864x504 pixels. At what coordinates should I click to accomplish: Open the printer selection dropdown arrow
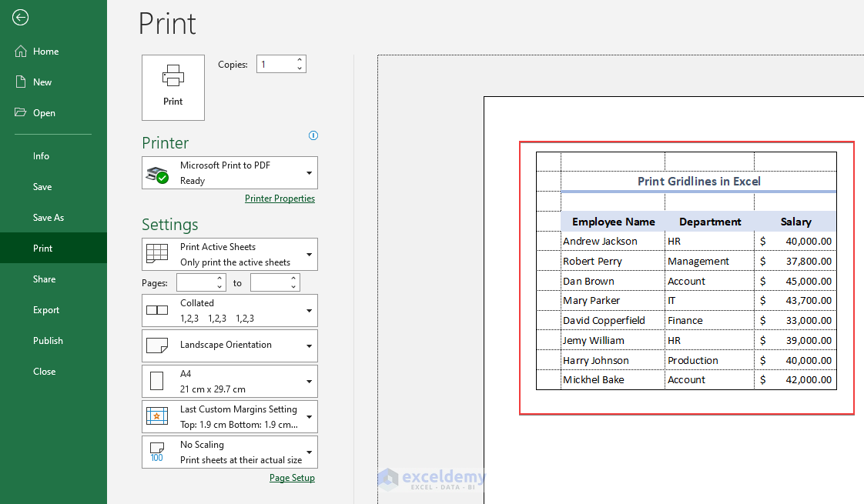(309, 173)
